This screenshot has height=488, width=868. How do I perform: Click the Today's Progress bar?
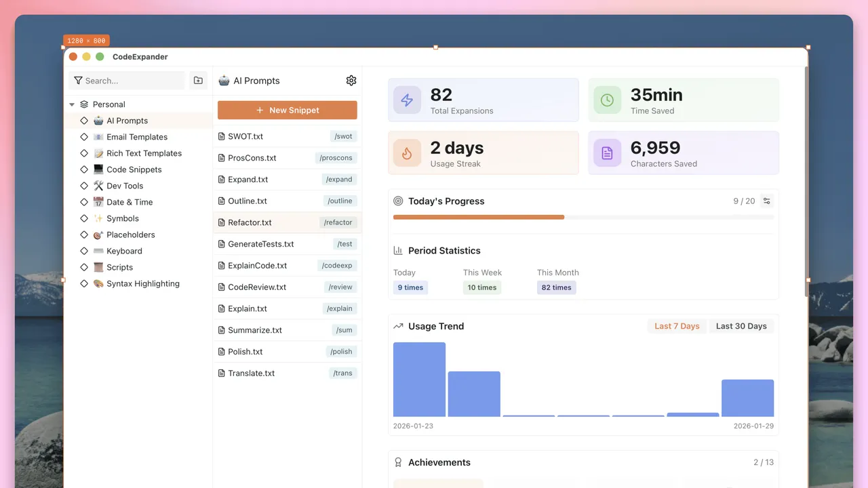pyautogui.click(x=583, y=217)
